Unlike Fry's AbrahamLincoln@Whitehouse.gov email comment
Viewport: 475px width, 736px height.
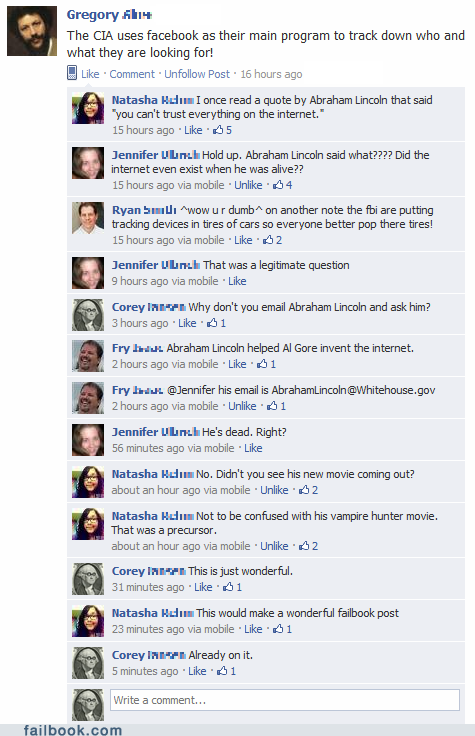pos(242,406)
